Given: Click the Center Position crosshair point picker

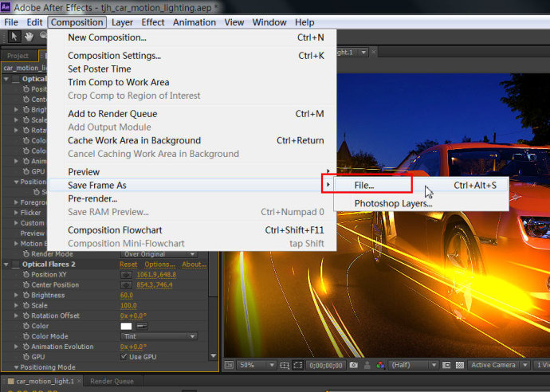Looking at the screenshot, I should click(126, 284).
